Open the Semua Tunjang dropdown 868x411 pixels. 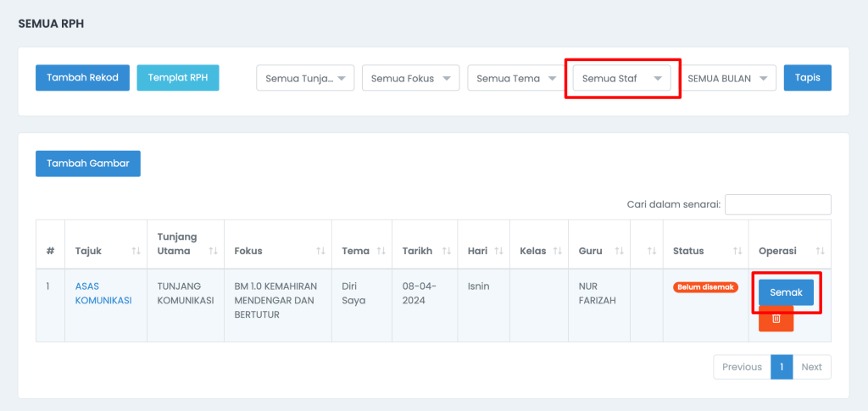[x=305, y=78]
